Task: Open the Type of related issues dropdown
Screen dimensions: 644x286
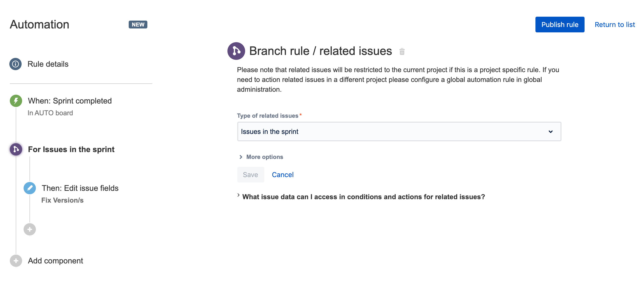Action: click(399, 131)
